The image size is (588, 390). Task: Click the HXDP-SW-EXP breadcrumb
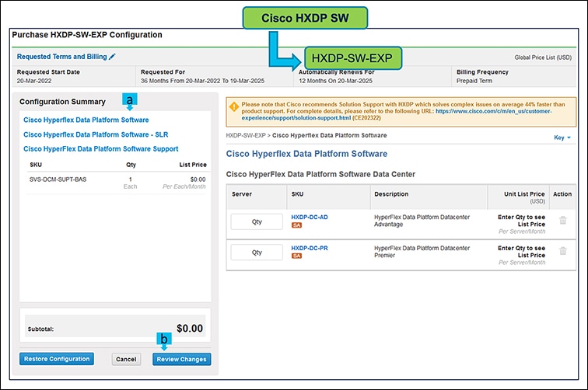[x=246, y=135]
